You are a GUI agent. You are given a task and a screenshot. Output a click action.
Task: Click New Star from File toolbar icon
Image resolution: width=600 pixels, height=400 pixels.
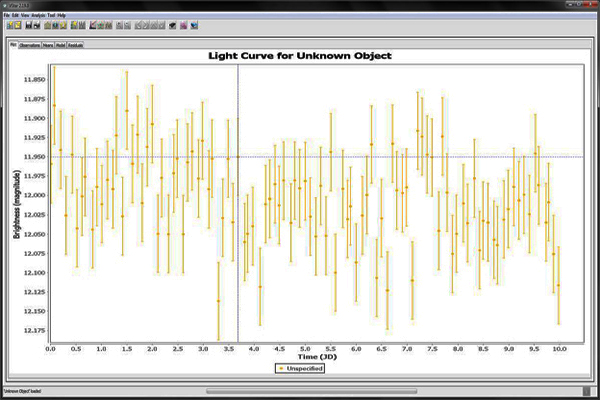point(18,25)
